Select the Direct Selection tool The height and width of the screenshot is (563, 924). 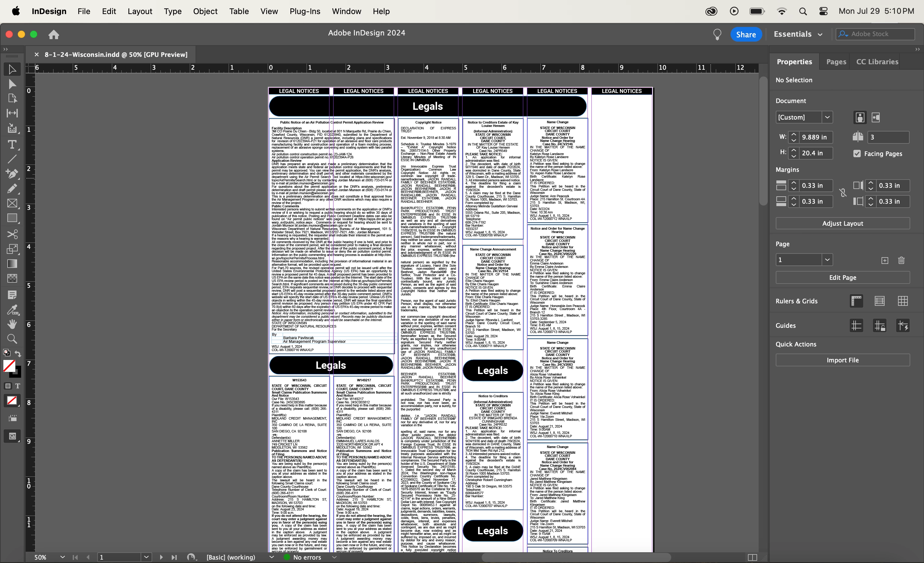[x=12, y=84]
